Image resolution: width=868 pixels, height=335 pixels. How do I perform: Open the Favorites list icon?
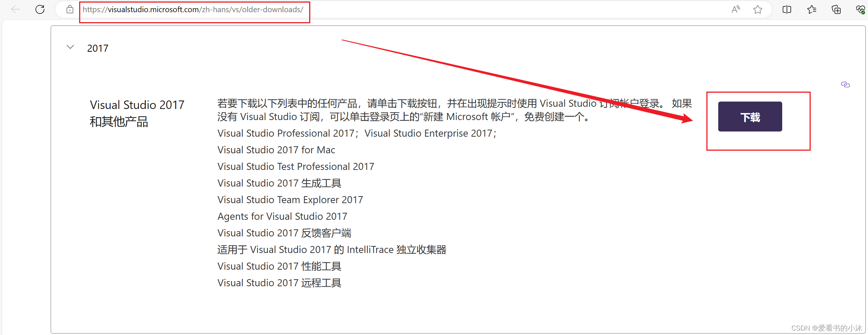point(812,10)
